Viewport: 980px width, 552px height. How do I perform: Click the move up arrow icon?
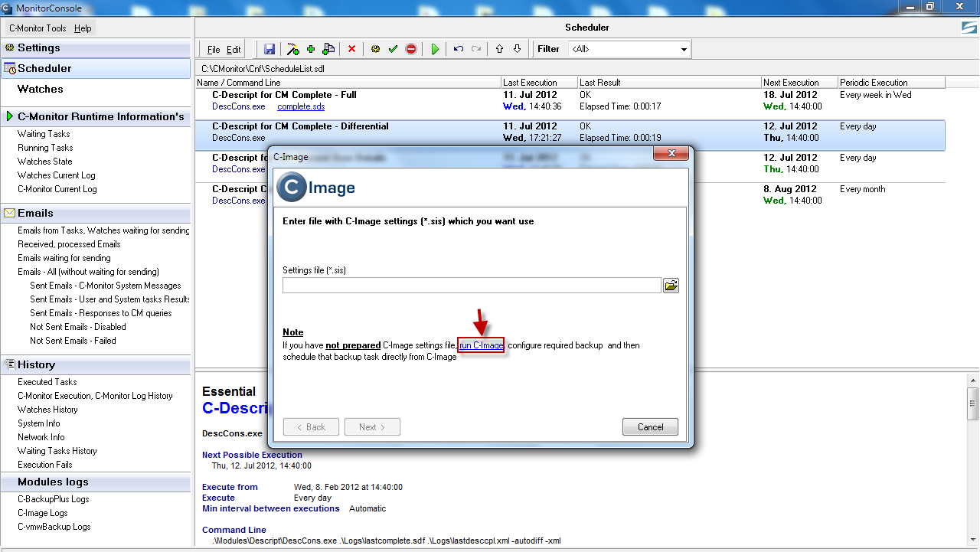pos(499,49)
